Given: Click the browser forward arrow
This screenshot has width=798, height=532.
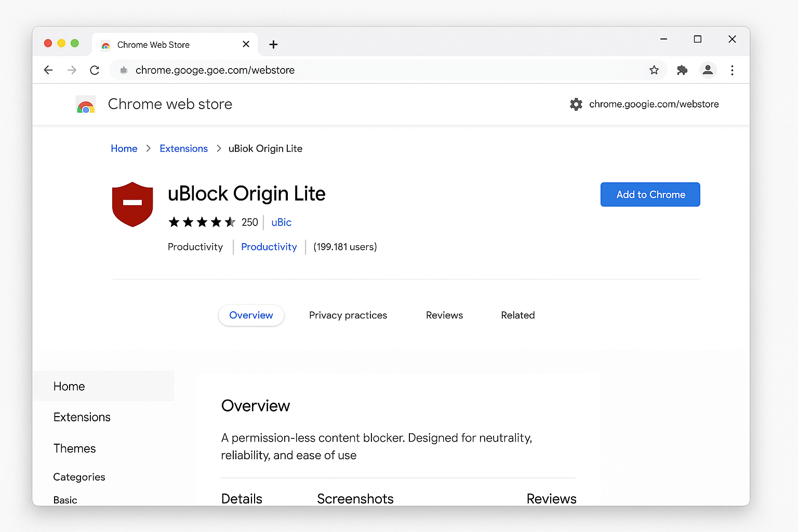Looking at the screenshot, I should (72, 70).
